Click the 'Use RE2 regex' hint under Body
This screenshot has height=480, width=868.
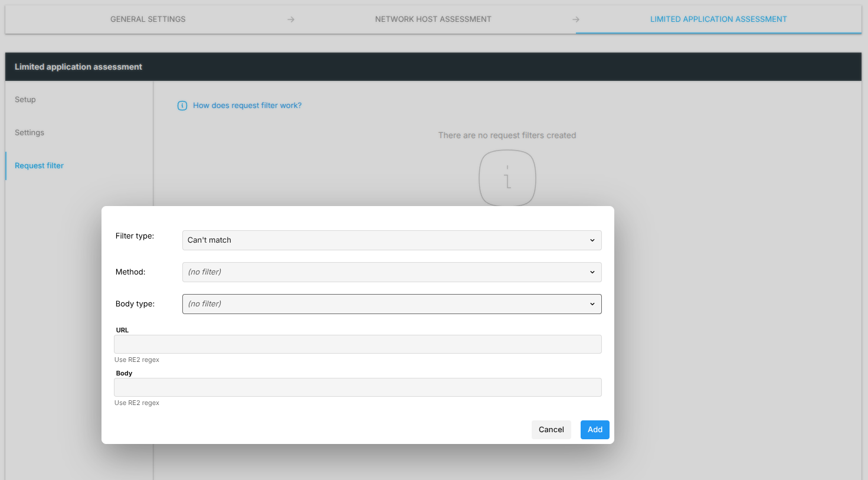[x=137, y=403]
